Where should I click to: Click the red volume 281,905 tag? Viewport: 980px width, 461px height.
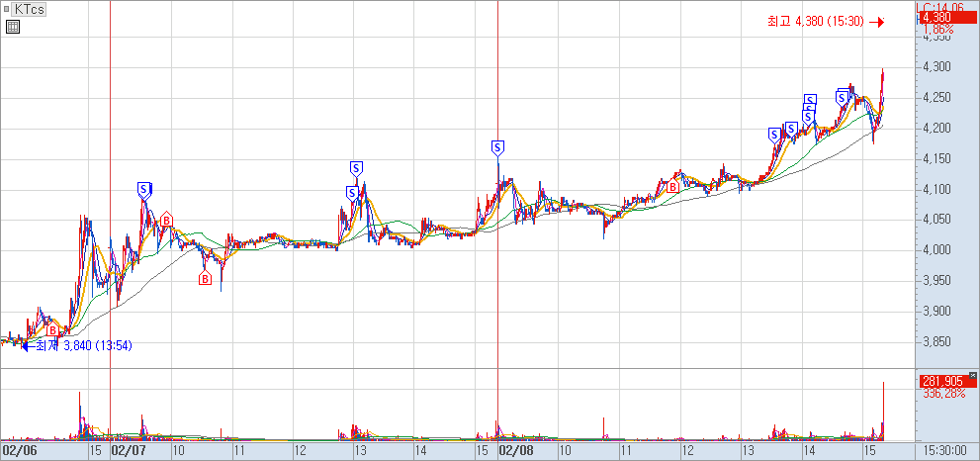[941, 381]
